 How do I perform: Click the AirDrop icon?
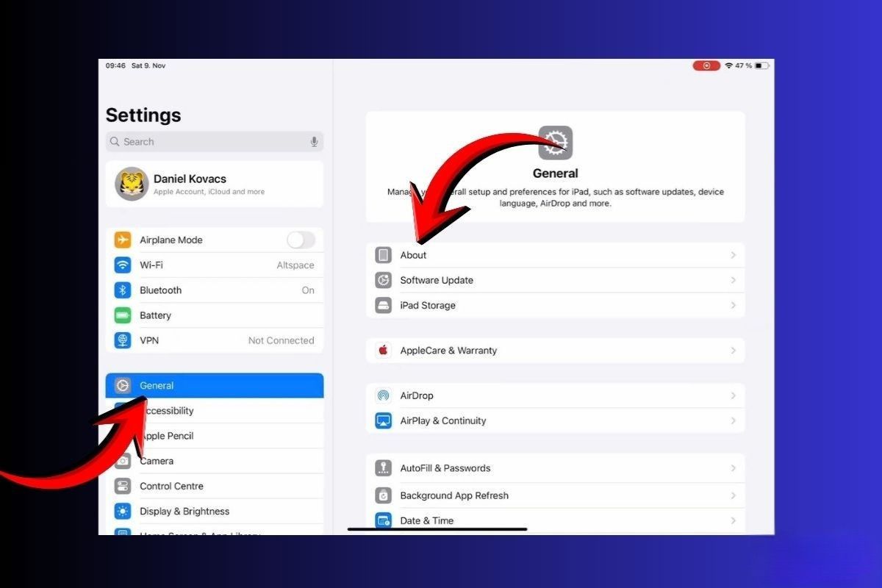coord(383,395)
